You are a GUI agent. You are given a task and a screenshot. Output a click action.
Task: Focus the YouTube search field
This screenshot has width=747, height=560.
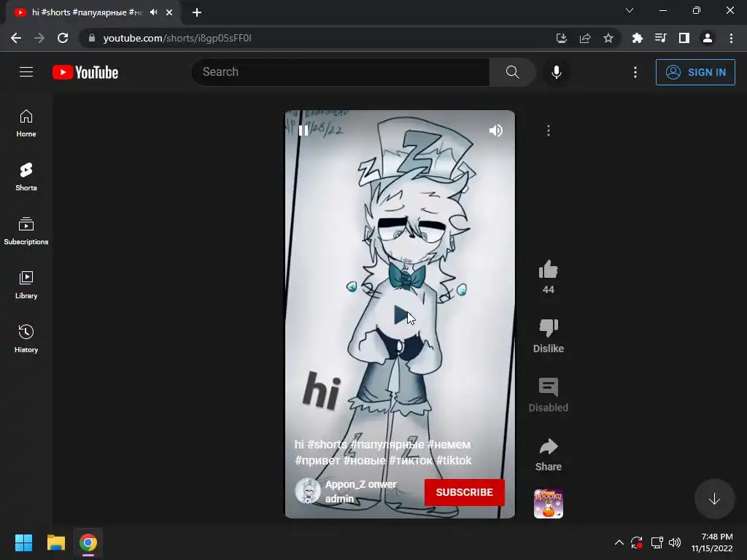click(x=340, y=72)
